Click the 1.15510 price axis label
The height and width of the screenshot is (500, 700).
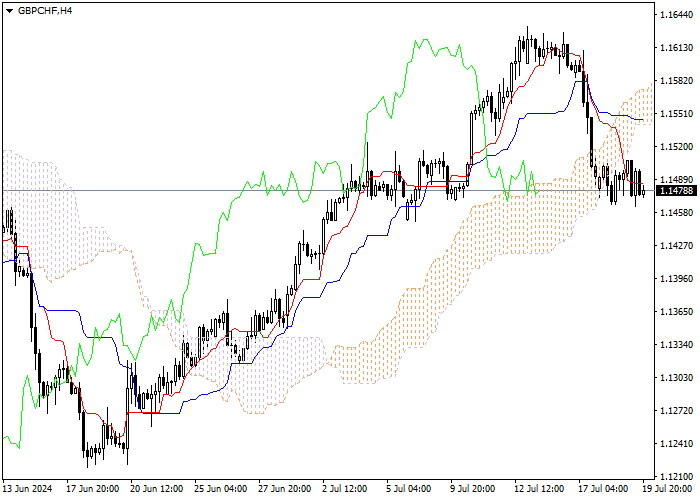pos(676,114)
